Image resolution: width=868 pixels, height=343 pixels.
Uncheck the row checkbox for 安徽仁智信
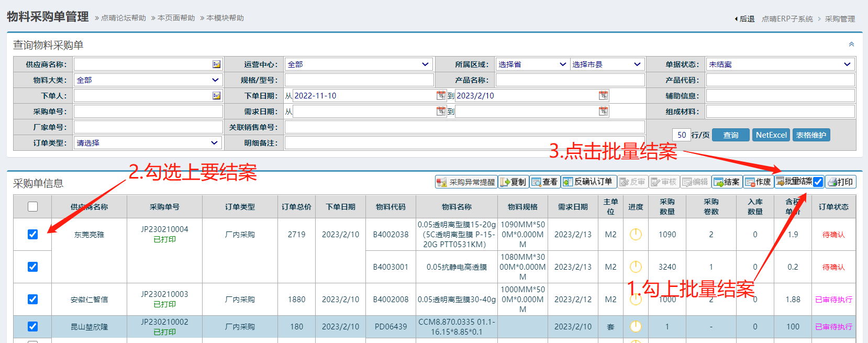tap(32, 299)
